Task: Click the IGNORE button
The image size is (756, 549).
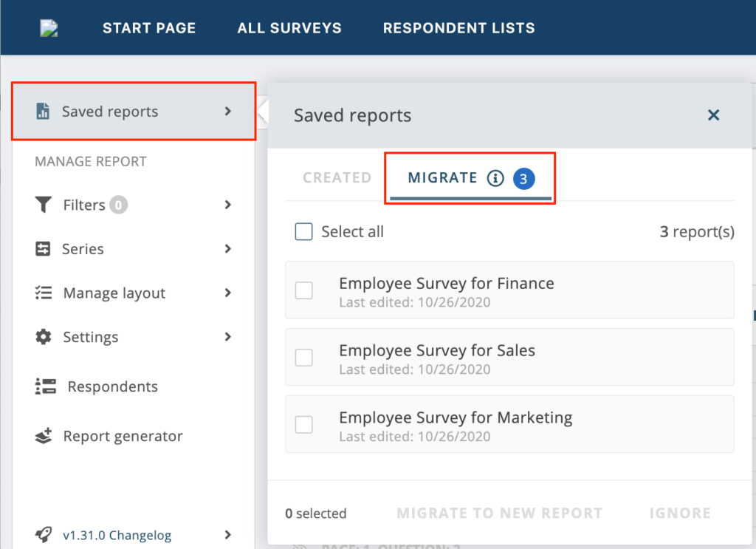Action: click(680, 513)
